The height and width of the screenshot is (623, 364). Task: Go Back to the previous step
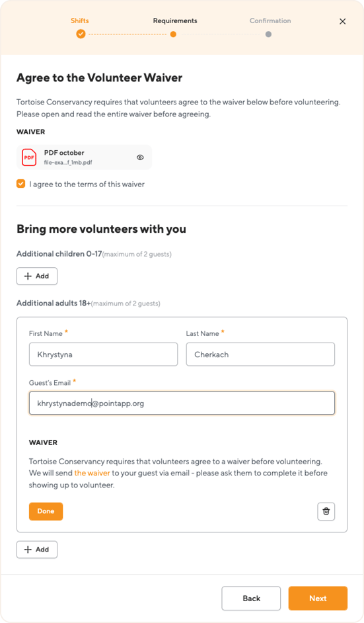251,599
